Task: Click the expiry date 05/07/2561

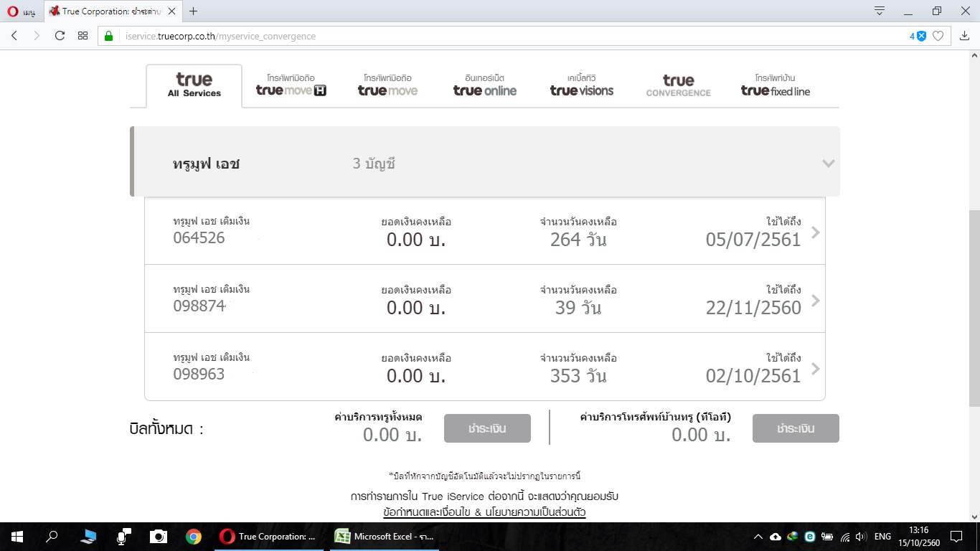Action: [x=753, y=240]
